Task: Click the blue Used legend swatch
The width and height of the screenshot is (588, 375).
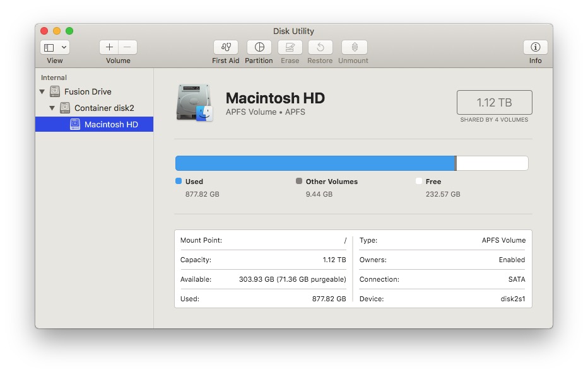Action: [179, 181]
